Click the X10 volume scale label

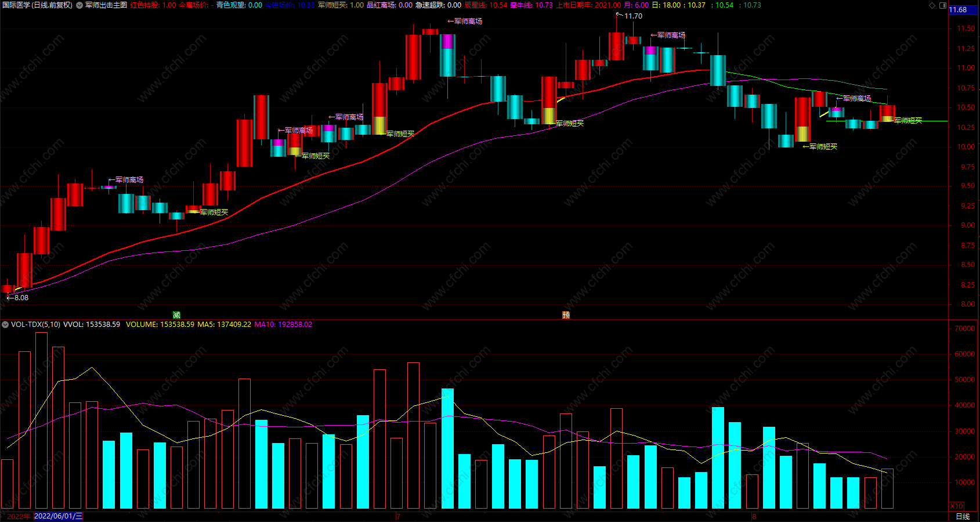[957, 506]
